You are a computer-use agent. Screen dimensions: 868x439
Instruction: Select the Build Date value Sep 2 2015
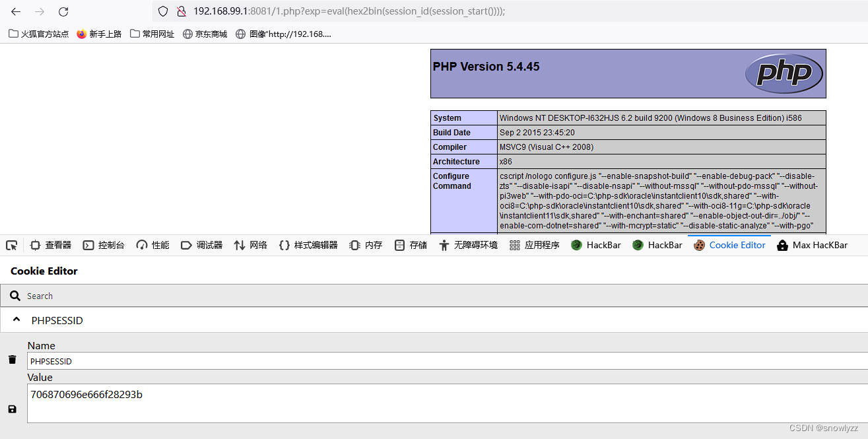[x=537, y=133]
